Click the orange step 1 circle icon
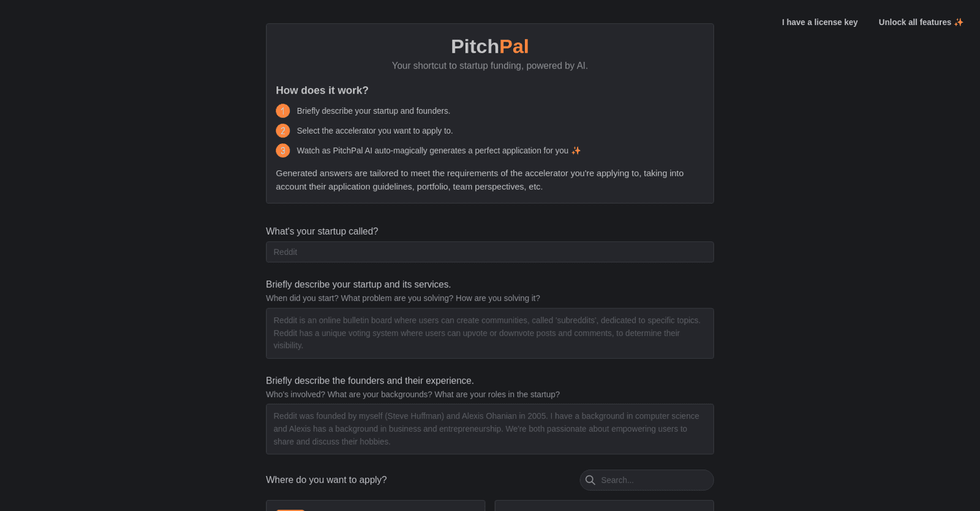980x511 pixels. click(x=282, y=111)
